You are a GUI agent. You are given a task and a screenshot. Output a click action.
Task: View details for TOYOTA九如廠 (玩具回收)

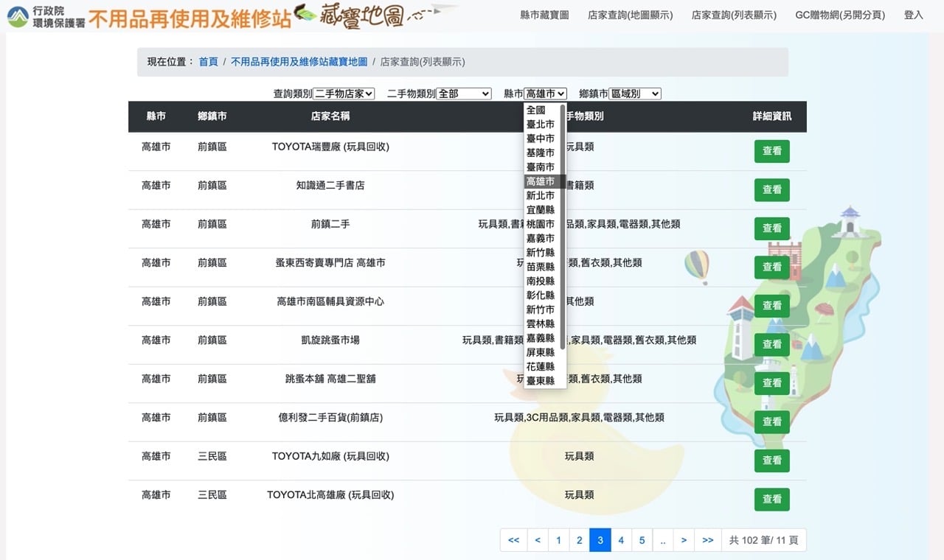pyautogui.click(x=772, y=461)
